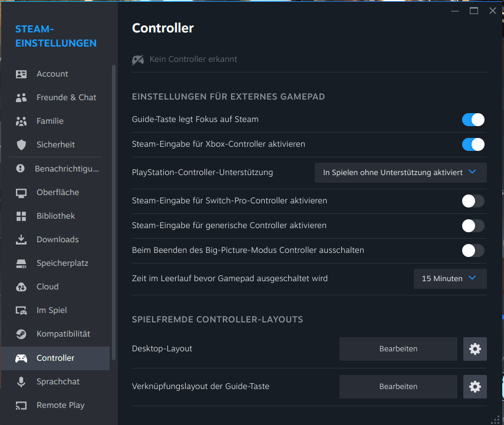Click Bearbeiten for Verknüpfungslayout der Guide-Taste

[398, 387]
